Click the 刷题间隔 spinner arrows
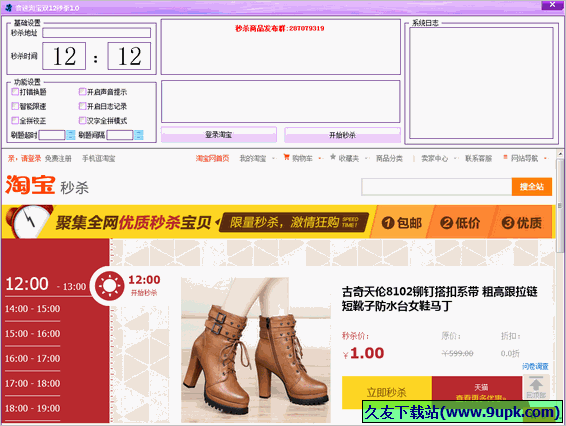The width and height of the screenshot is (566, 426). (x=139, y=135)
